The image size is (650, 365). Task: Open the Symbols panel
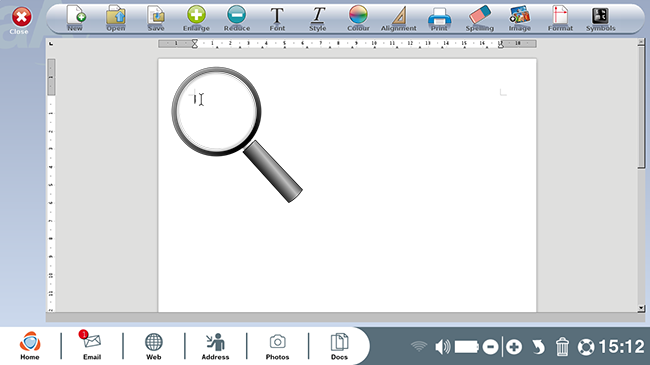600,19
